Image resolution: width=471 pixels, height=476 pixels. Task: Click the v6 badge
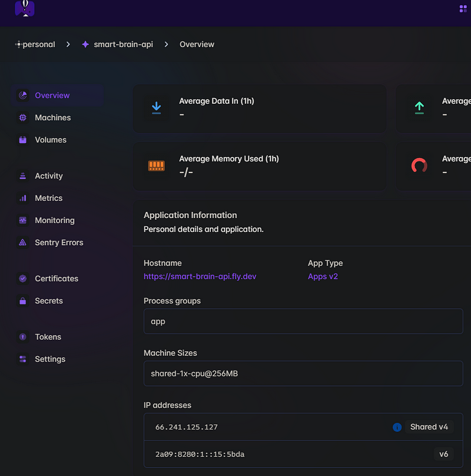point(443,454)
